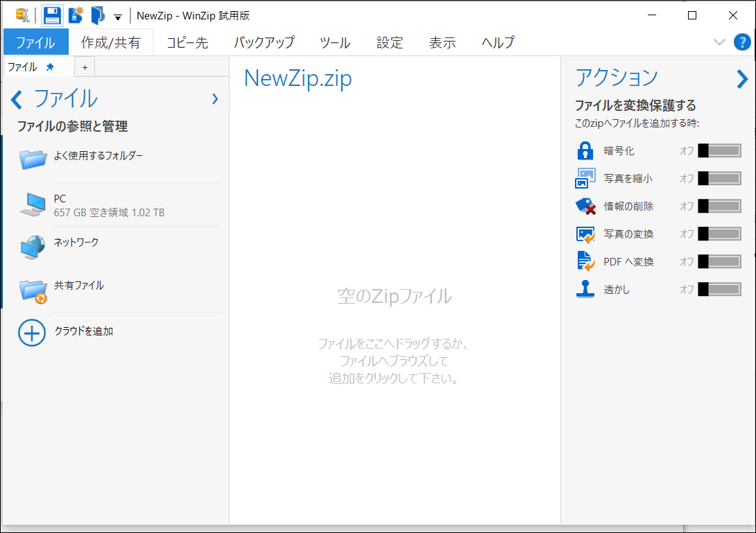This screenshot has width=756, height=533.
Task: Open an archive using the folder toolbar icon
Action: pyautogui.click(x=96, y=15)
